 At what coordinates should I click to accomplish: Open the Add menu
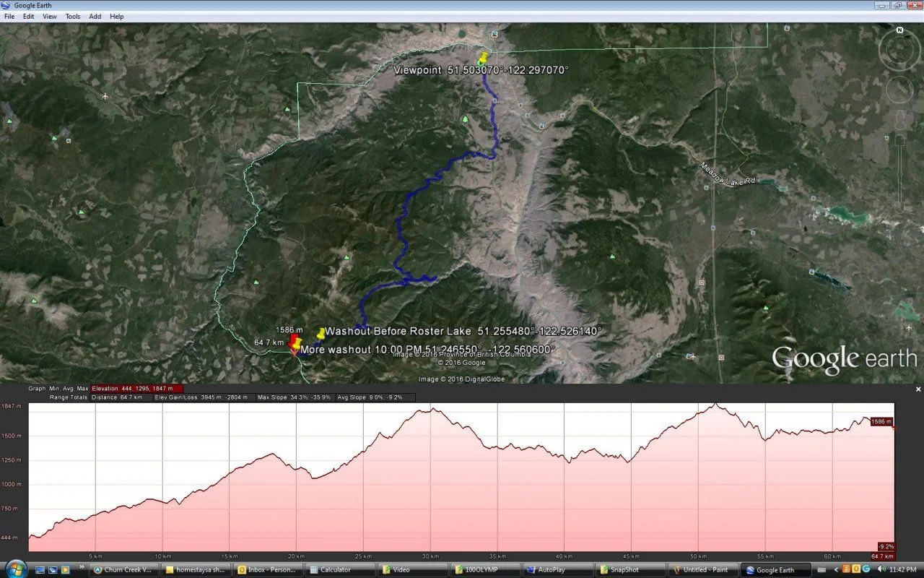95,17
